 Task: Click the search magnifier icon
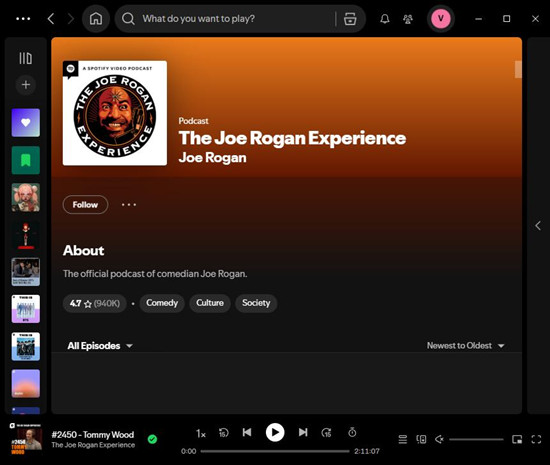[128, 19]
